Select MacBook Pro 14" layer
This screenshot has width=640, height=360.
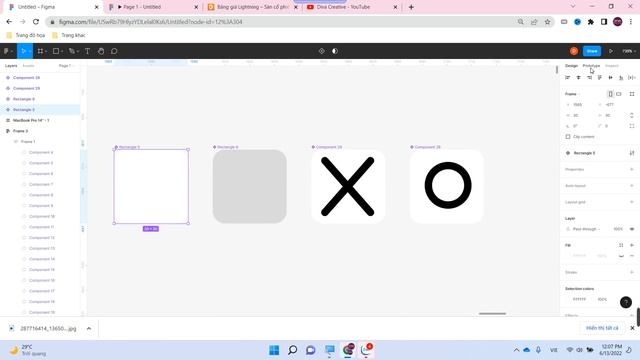(31, 120)
